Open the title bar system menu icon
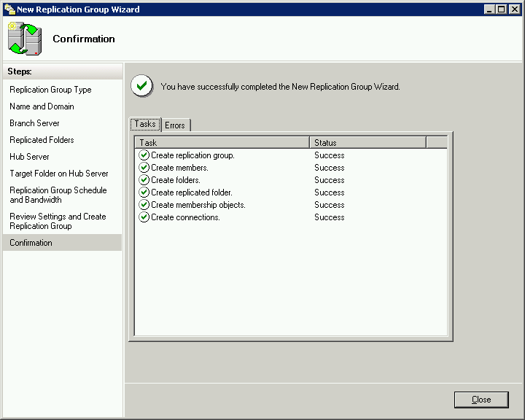Viewport: 525px width, 420px height. pyautogui.click(x=8, y=9)
